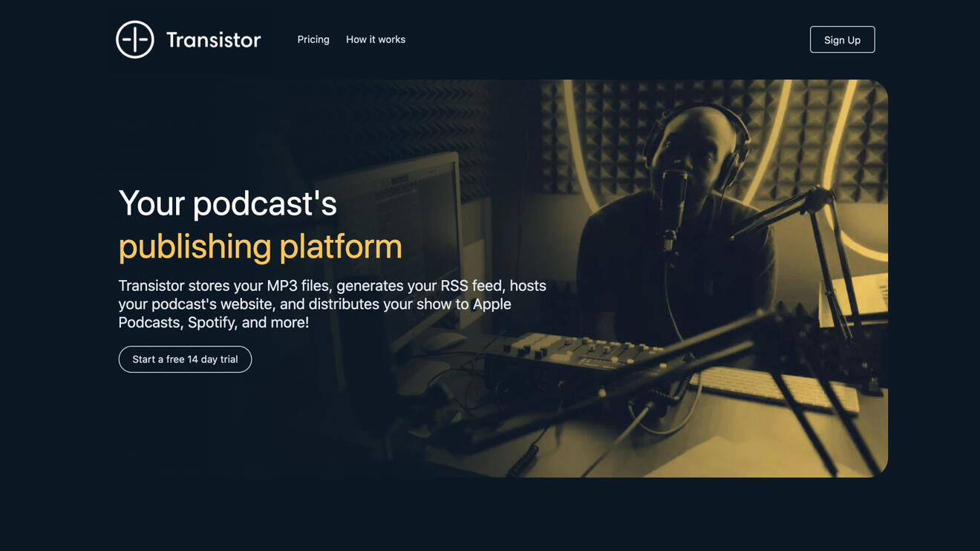Screen dimensions: 980x551
Task: Click the microphone in the hero photo
Action: [x=673, y=197]
